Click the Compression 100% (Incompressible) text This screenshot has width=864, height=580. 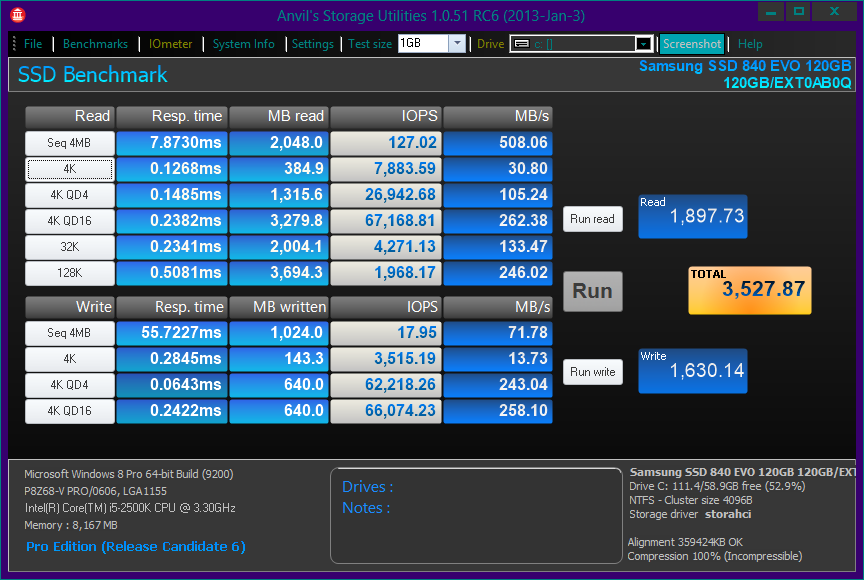(715, 556)
